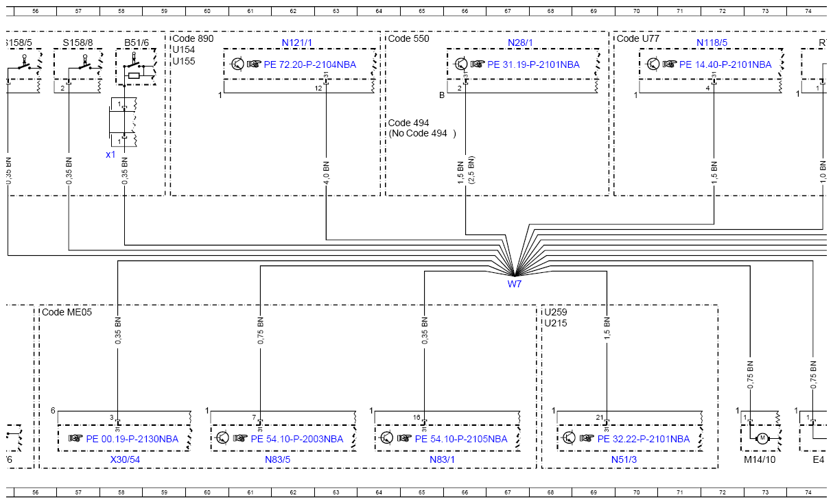Click the "(No Code 494 )" text

click(422, 133)
